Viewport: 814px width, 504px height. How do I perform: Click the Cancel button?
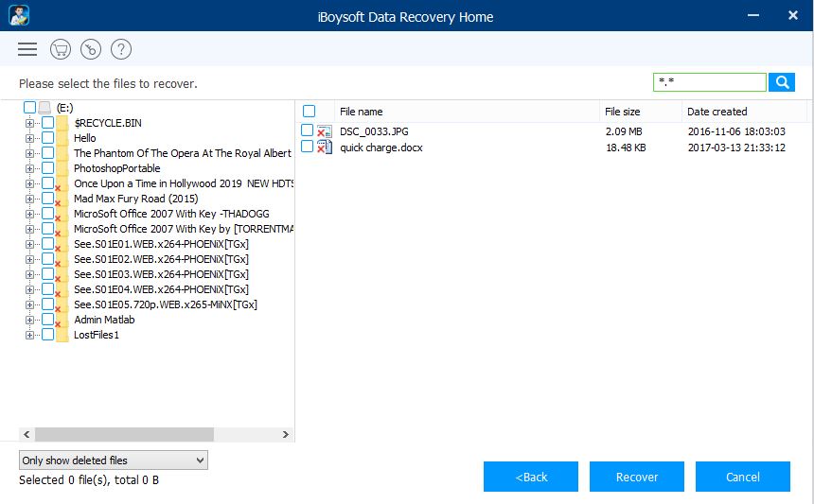tap(742, 477)
